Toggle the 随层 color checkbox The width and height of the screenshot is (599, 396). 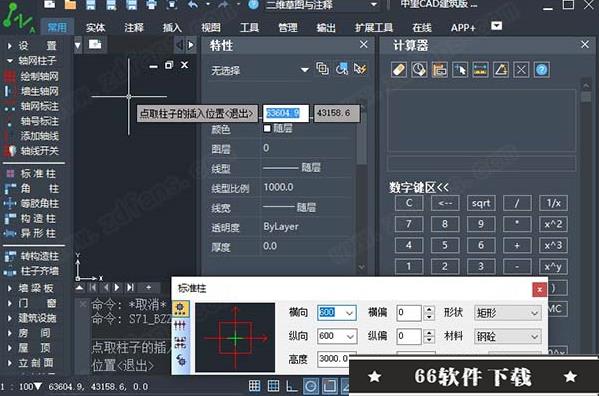click(267, 129)
